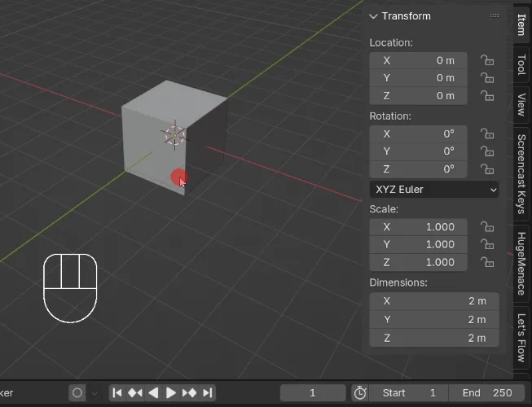This screenshot has height=407, width=532.
Task: Click the Dimensions Z field
Action: [434, 338]
